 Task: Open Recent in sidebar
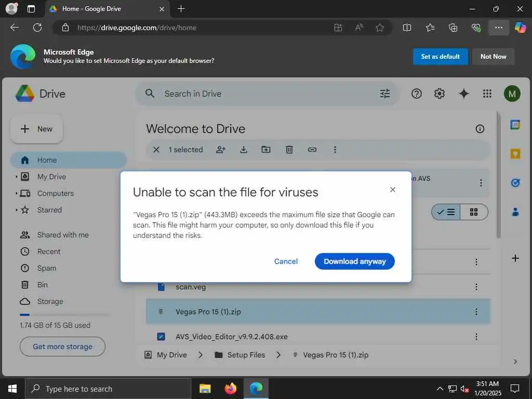48,251
